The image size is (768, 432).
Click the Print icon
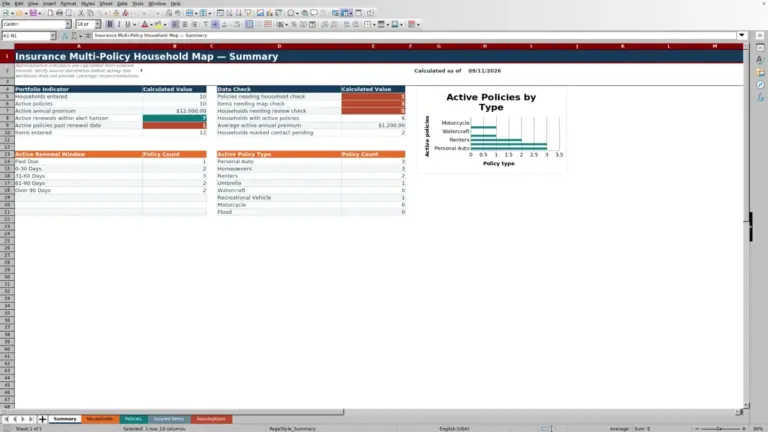click(59, 13)
